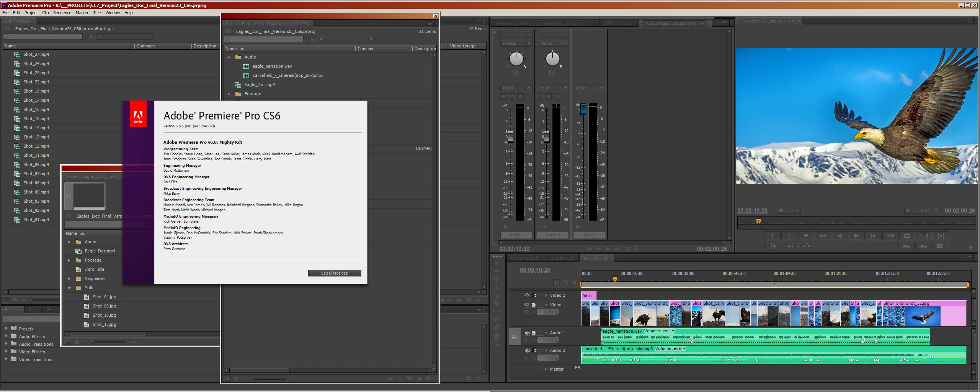
Task: Solo Audio 2 channel in Audio Mixer
Action: pos(548,97)
